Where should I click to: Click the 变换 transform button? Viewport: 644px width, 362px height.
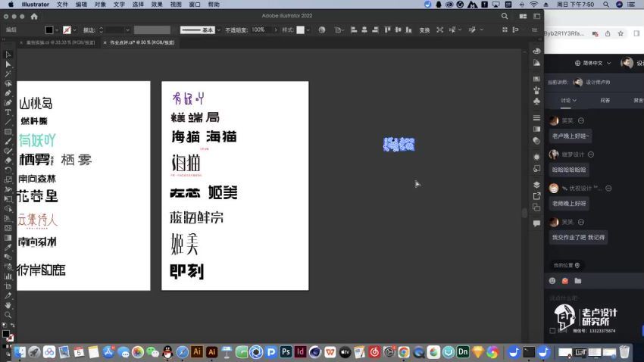[424, 30]
